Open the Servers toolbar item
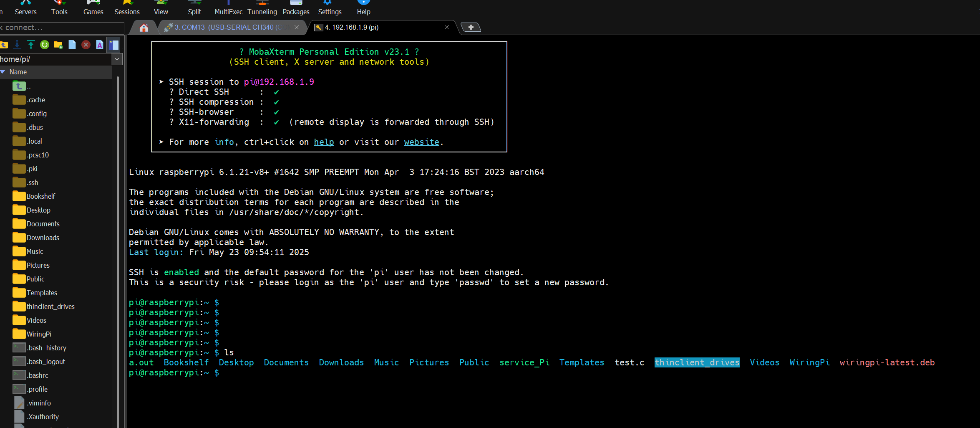Screen dimensions: 980x428 coord(25,8)
